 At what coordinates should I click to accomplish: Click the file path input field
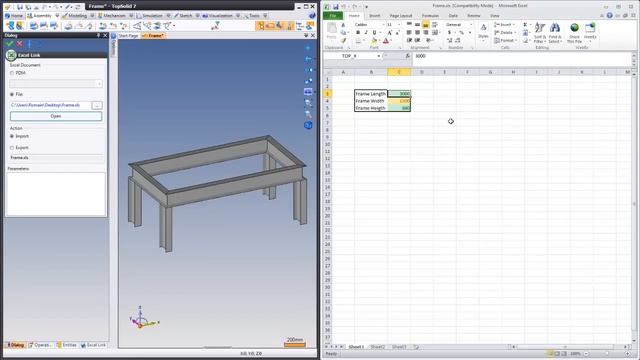50,105
